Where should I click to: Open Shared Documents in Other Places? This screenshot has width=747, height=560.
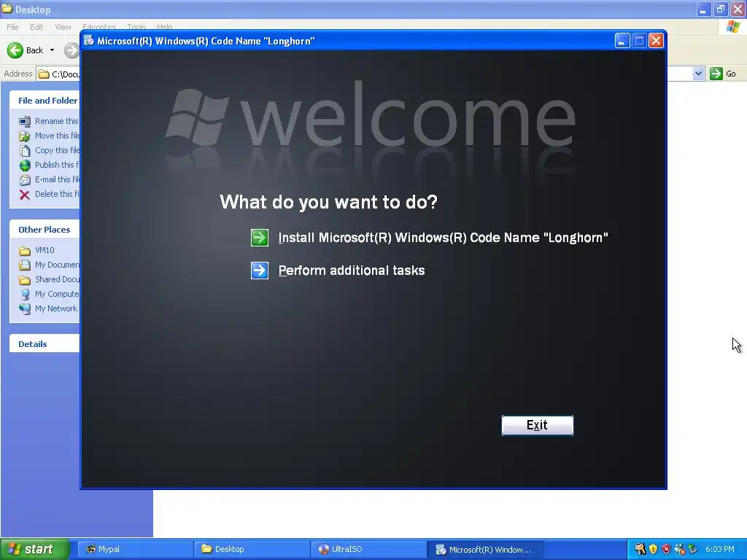50,279
